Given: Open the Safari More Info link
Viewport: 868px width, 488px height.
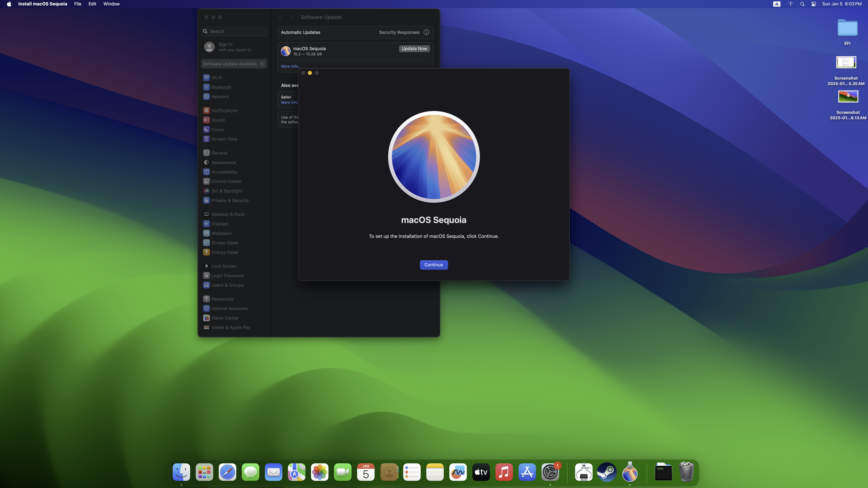Looking at the screenshot, I should pyautogui.click(x=289, y=102).
